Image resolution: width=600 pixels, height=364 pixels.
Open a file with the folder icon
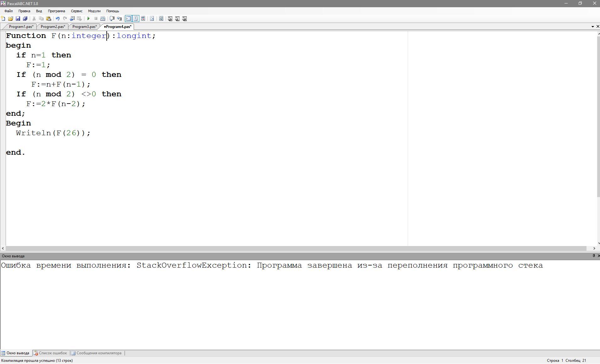point(11,19)
